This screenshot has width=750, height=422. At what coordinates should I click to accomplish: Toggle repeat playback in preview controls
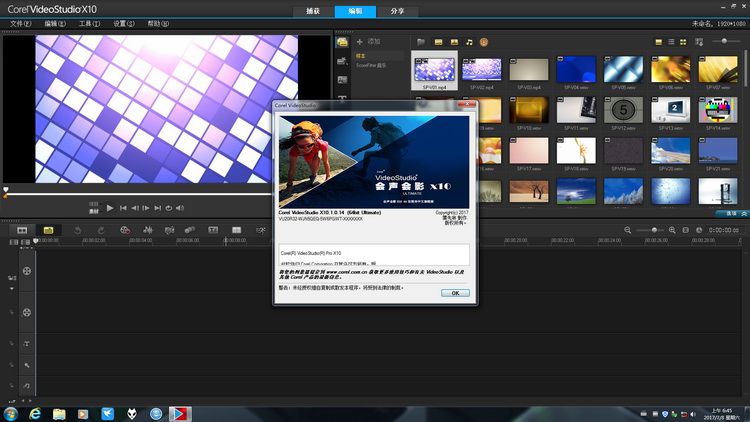169,208
